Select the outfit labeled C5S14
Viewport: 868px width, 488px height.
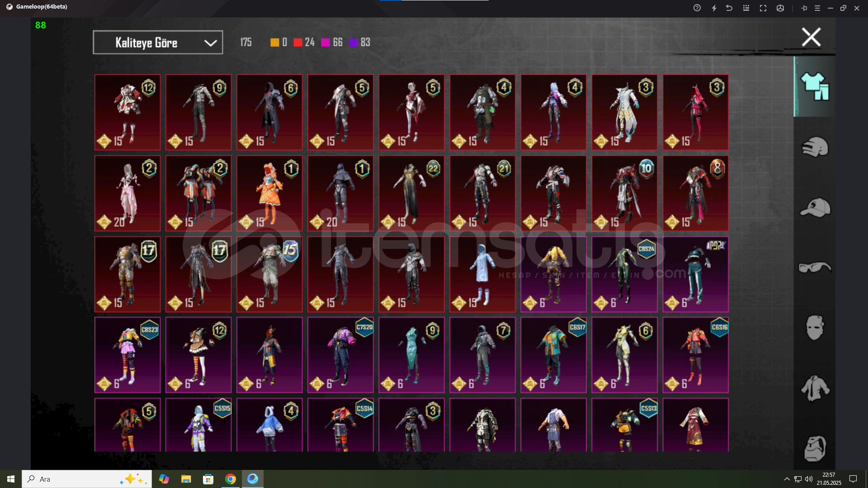click(340, 425)
